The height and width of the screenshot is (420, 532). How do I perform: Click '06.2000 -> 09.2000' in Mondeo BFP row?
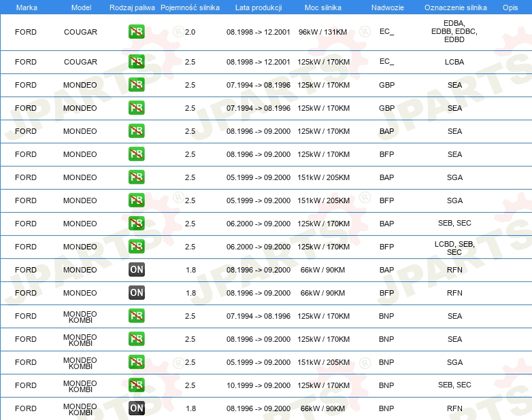point(259,247)
